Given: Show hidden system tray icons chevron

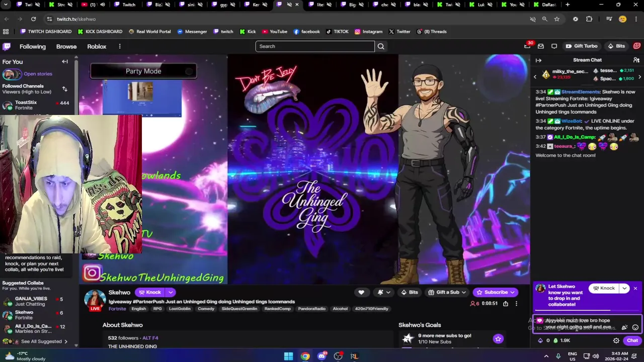Looking at the screenshot, I should (x=546, y=356).
